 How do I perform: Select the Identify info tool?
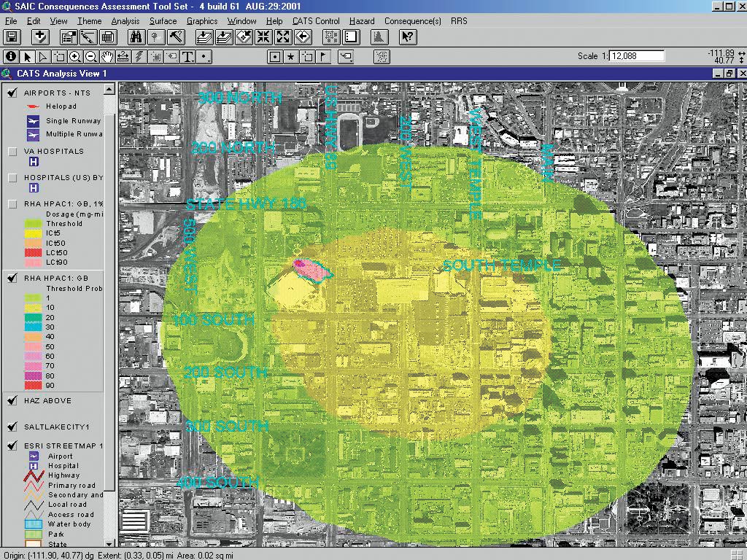pos(11,57)
